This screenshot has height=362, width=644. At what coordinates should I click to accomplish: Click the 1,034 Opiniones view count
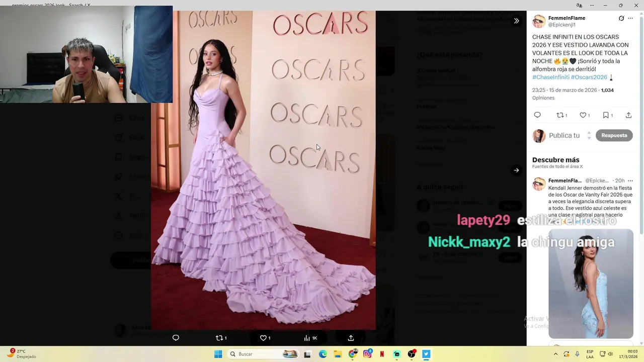pyautogui.click(x=607, y=90)
